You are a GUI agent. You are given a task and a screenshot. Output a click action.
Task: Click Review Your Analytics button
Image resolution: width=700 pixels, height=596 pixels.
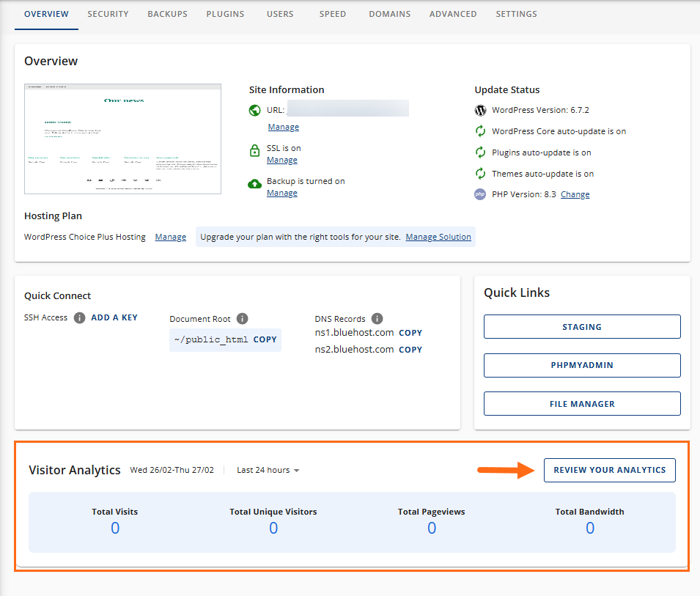tap(609, 470)
